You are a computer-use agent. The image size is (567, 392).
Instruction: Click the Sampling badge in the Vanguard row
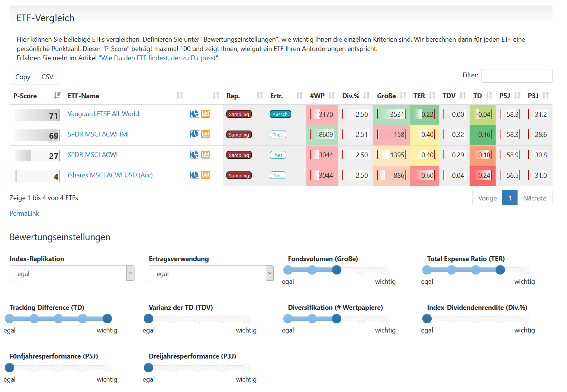tap(239, 114)
